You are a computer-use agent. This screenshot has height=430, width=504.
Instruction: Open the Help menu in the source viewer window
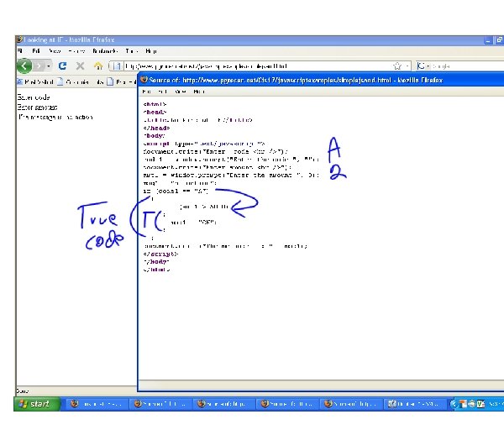pos(199,92)
